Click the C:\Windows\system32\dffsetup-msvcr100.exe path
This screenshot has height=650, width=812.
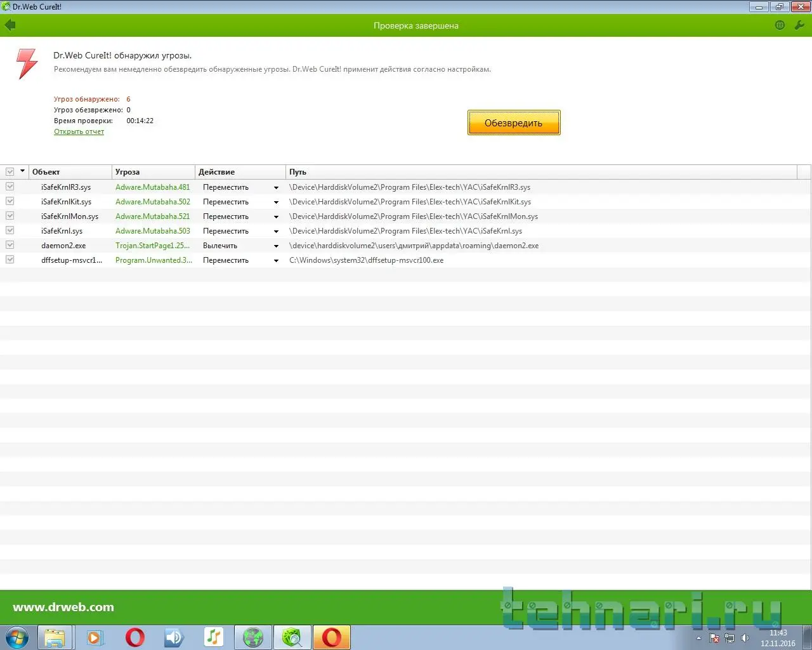[366, 260]
